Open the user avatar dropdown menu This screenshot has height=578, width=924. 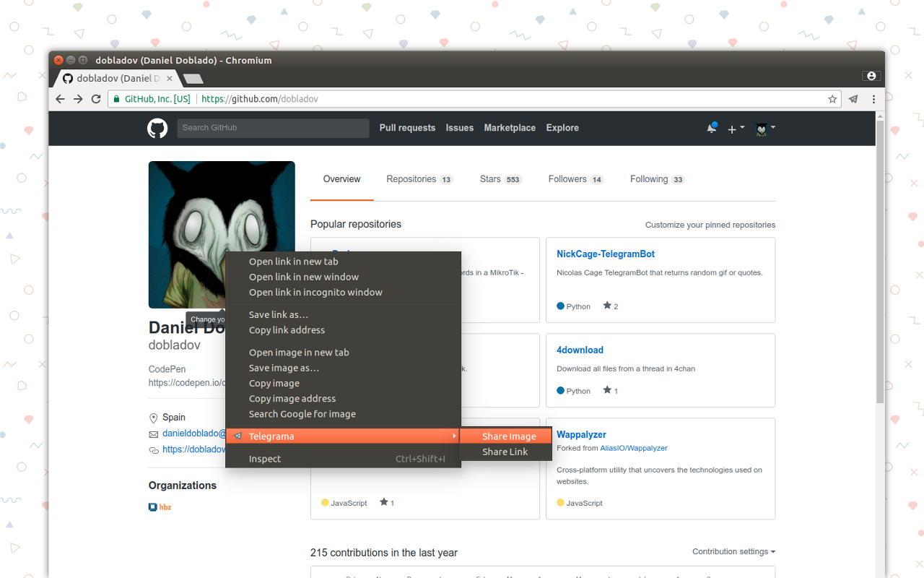click(765, 129)
